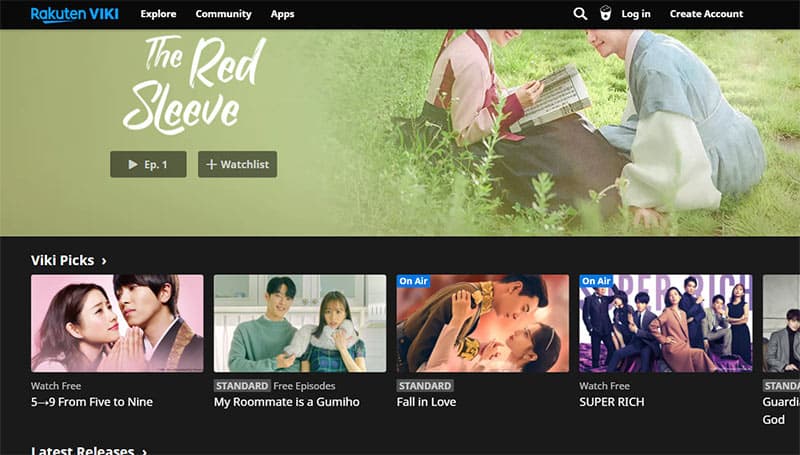Image resolution: width=800 pixels, height=455 pixels.
Task: Open the SUPER RICH thumbnail
Action: pos(666,323)
